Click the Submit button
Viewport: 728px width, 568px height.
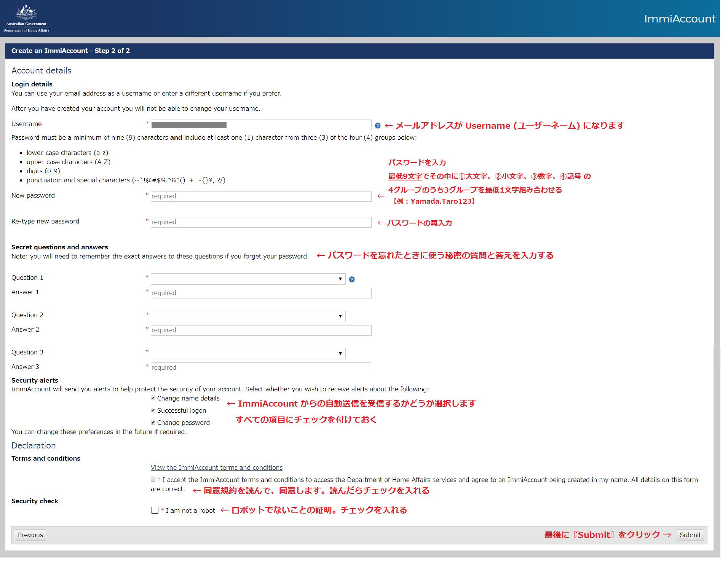(x=690, y=535)
